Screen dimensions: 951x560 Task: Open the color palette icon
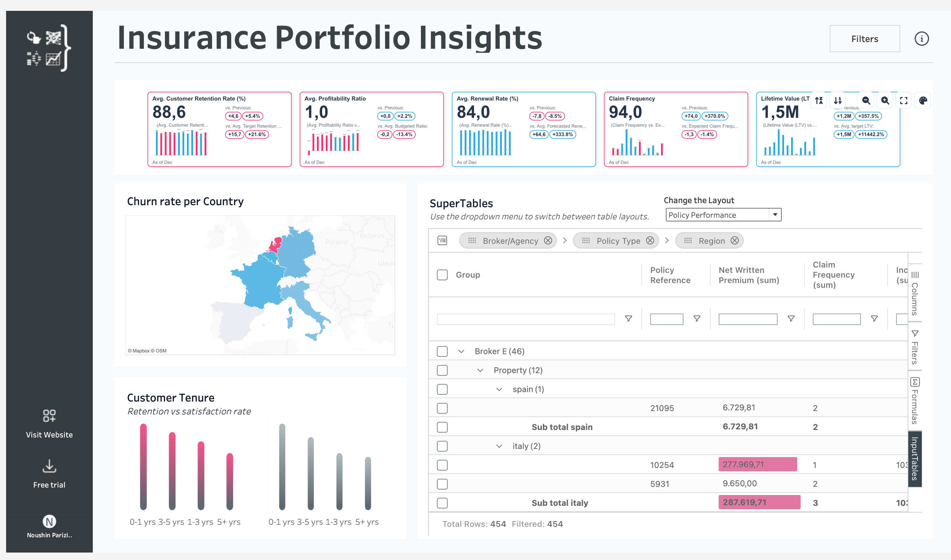(923, 100)
